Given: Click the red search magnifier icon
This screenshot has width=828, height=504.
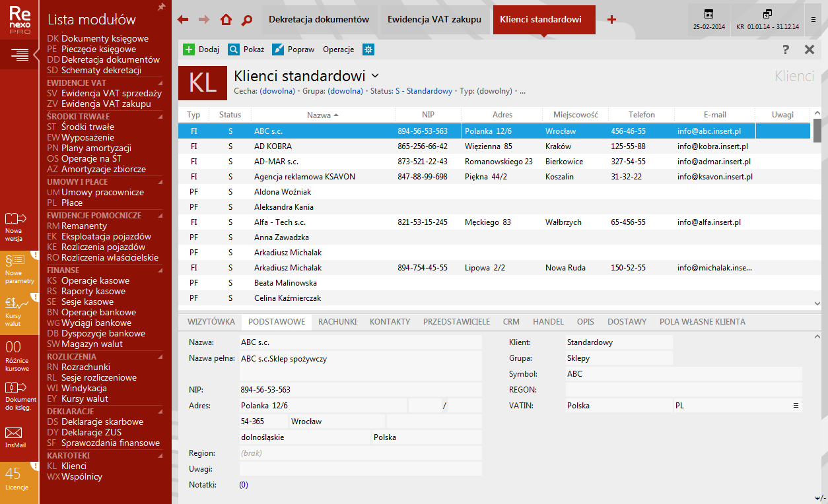Looking at the screenshot, I should click(247, 20).
